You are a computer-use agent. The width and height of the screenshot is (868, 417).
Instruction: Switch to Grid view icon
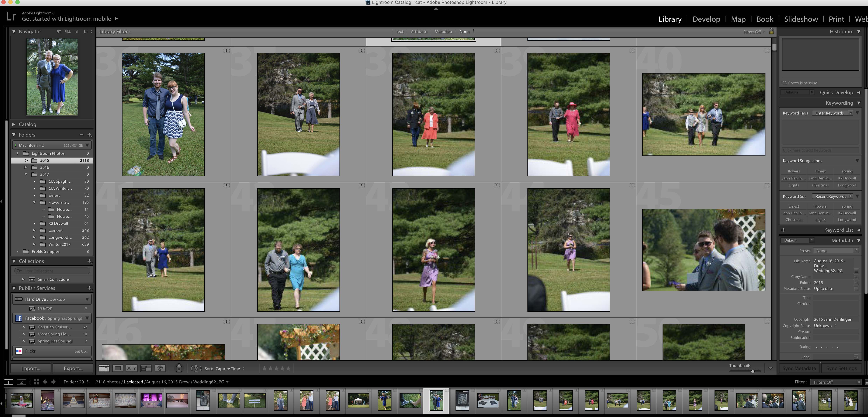tap(104, 368)
